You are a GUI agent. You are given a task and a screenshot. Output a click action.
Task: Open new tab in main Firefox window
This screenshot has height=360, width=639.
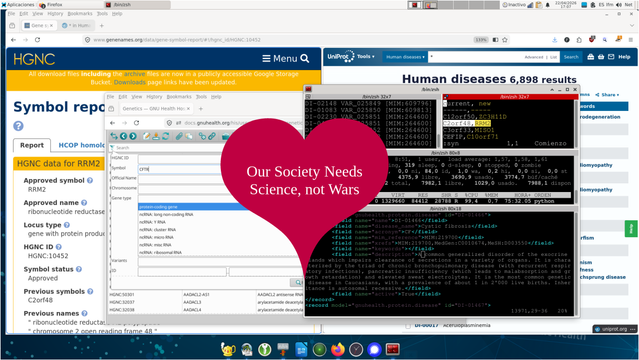click(101, 25)
